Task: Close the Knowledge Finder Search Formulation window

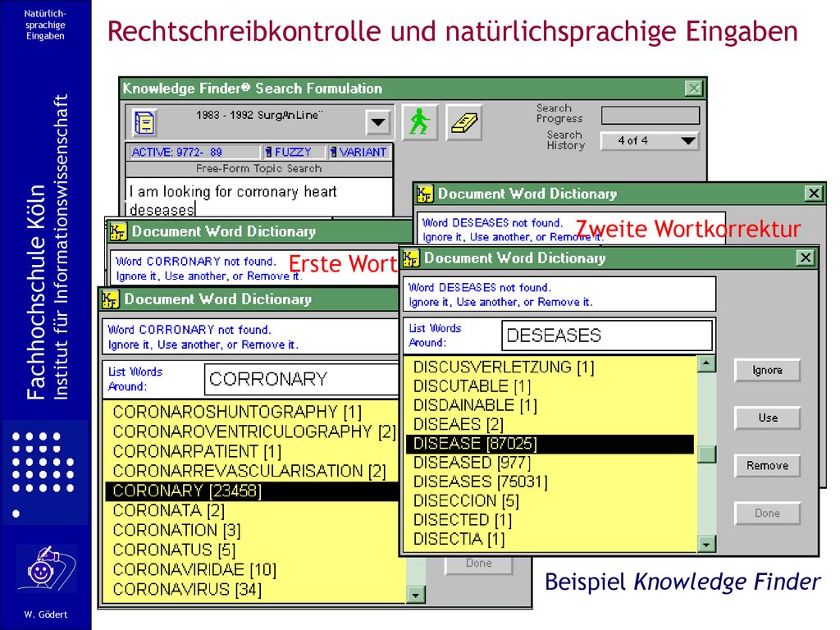Action: pos(694,89)
